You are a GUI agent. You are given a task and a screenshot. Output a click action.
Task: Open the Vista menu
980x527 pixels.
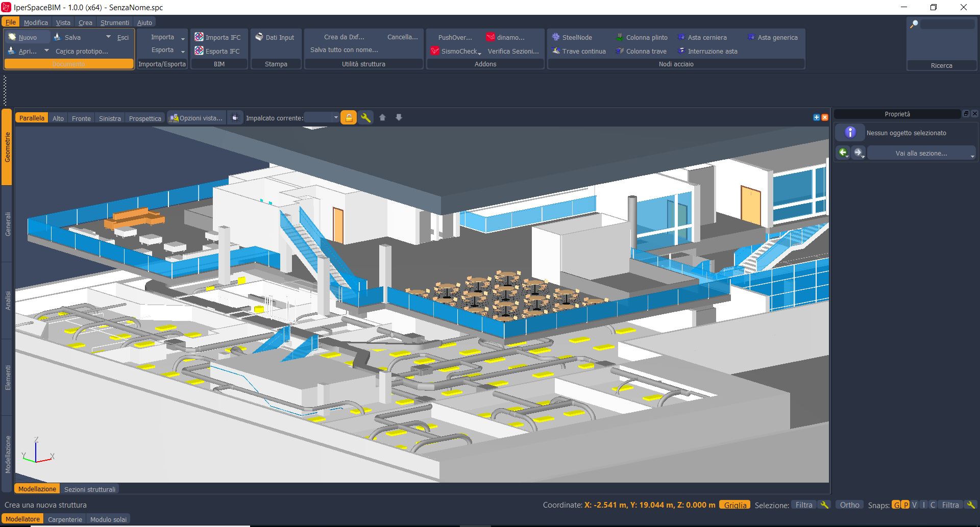pyautogui.click(x=63, y=22)
